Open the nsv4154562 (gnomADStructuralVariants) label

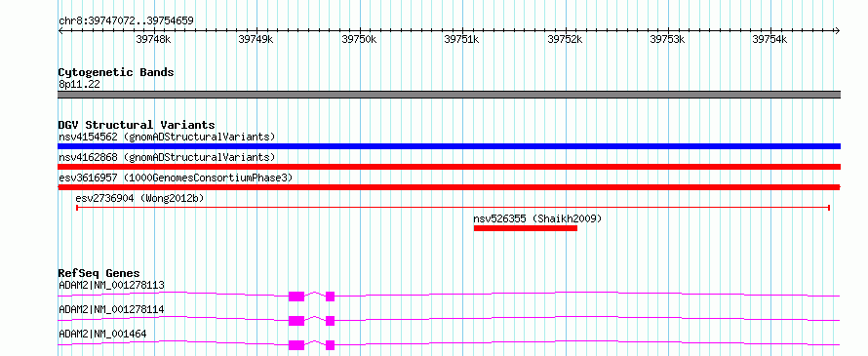pyautogui.click(x=167, y=137)
